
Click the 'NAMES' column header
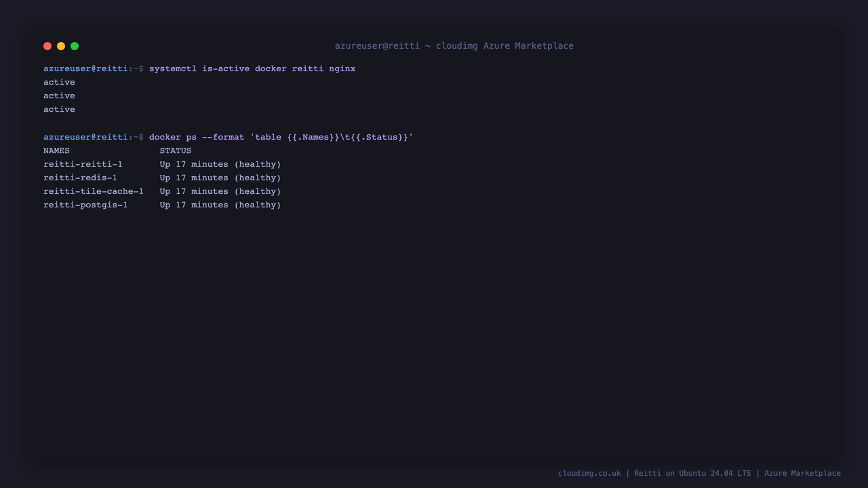(56, 150)
